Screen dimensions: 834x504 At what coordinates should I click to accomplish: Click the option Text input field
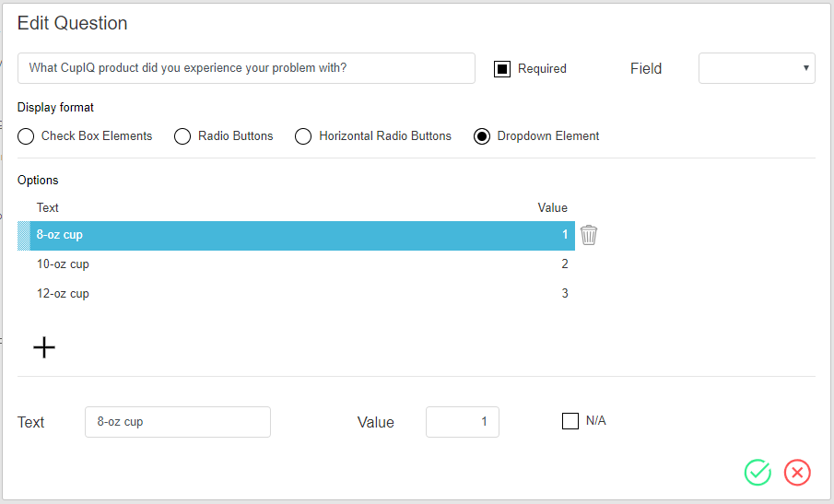(x=178, y=422)
